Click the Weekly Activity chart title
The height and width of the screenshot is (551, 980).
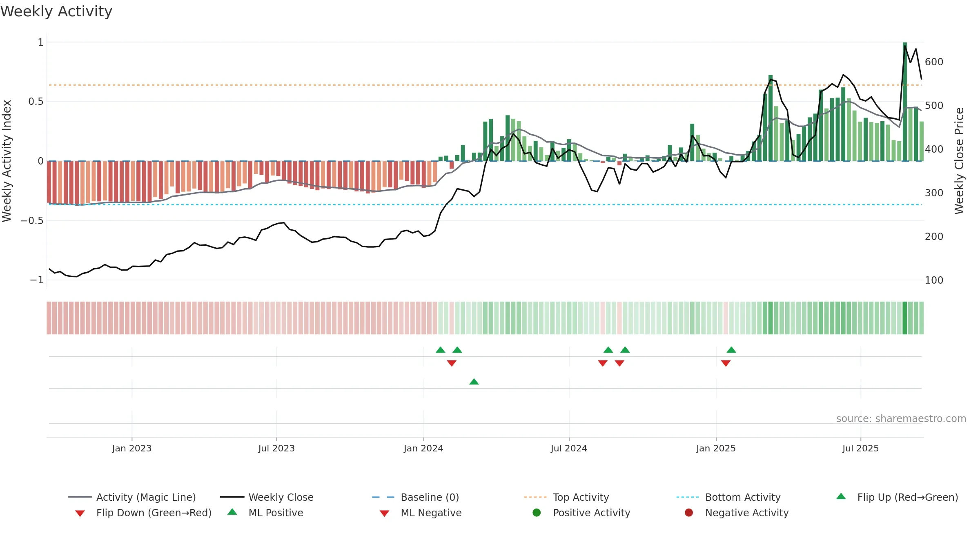click(56, 11)
